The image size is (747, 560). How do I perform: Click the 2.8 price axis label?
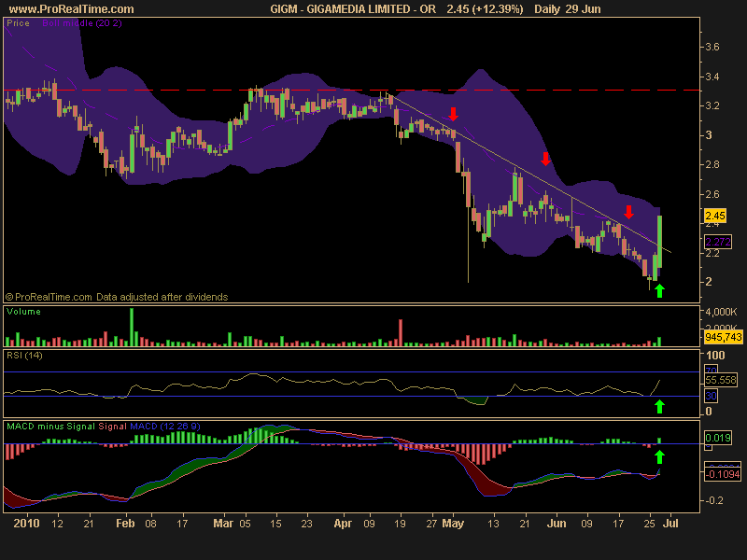(712, 165)
